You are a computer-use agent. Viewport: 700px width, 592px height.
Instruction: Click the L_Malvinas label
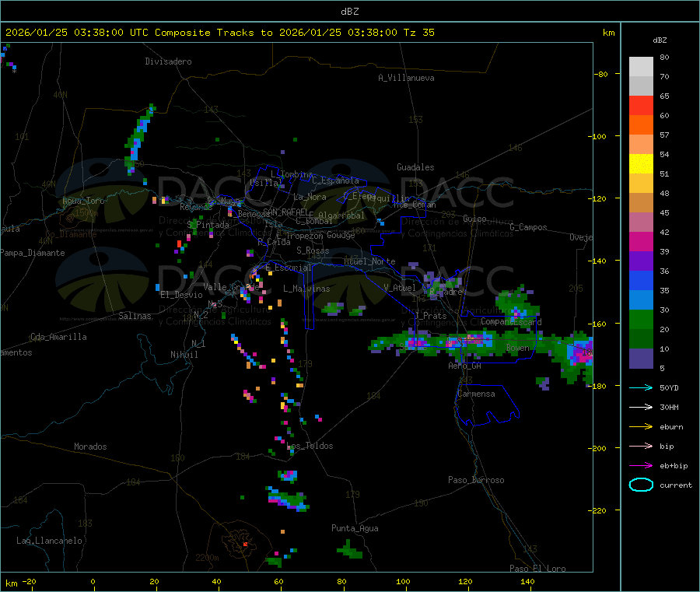[306, 289]
